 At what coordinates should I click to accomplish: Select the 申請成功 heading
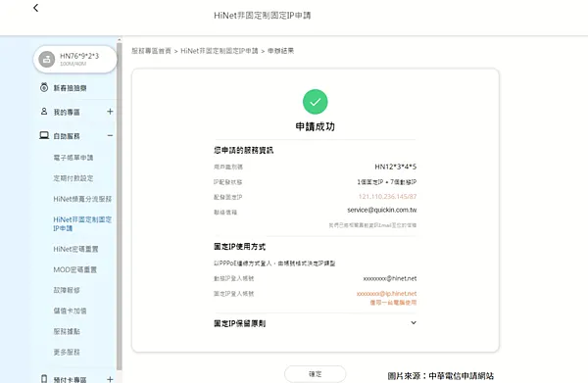(x=315, y=126)
